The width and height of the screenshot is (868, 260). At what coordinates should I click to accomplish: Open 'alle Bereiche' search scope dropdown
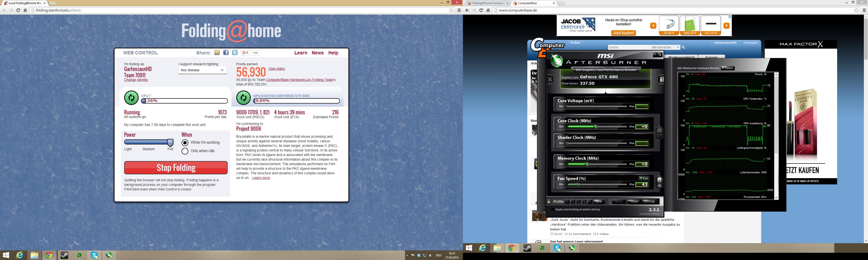click(665, 47)
